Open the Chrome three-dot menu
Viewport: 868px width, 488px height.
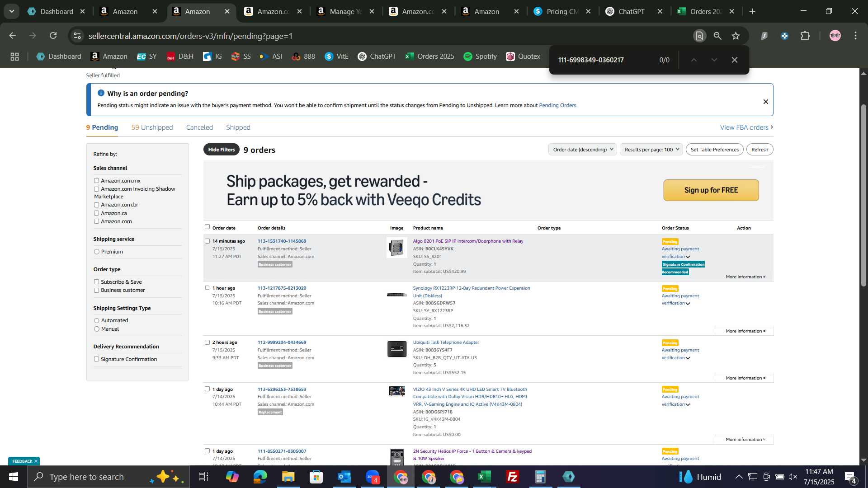click(x=855, y=36)
